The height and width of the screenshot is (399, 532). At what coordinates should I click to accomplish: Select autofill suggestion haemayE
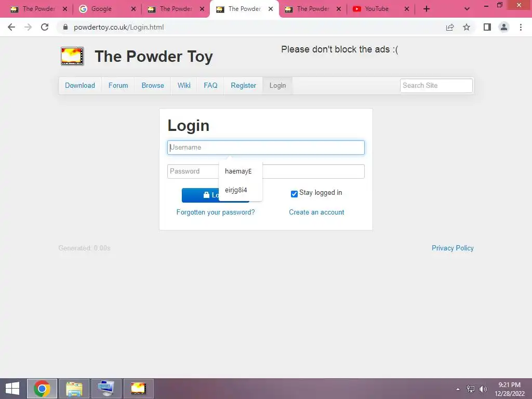(240, 171)
